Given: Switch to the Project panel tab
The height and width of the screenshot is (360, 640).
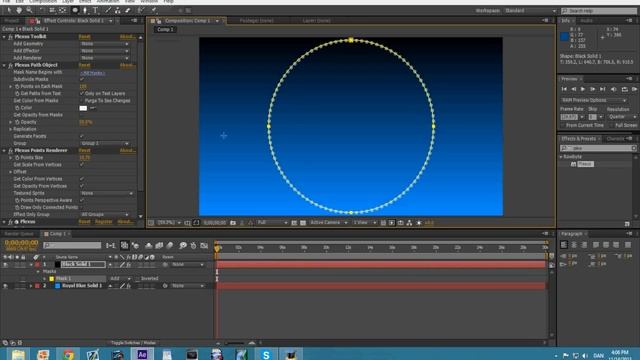Looking at the screenshot, I should (x=11, y=20).
